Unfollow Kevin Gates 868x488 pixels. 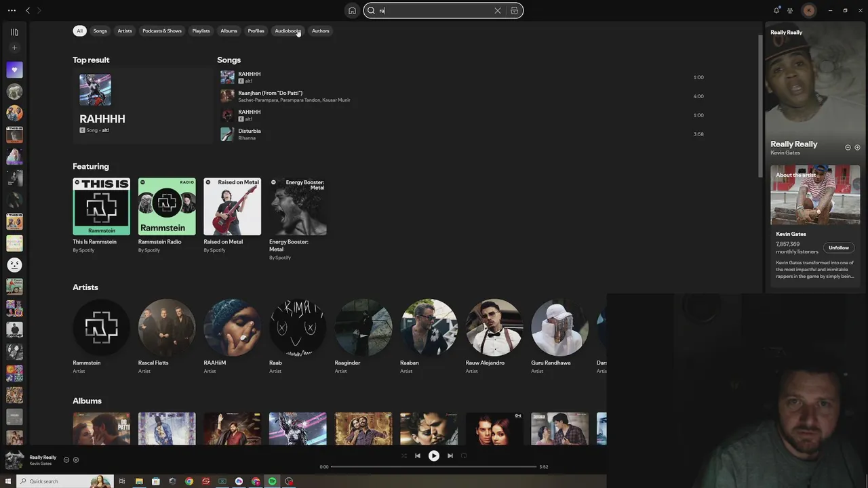(x=838, y=247)
